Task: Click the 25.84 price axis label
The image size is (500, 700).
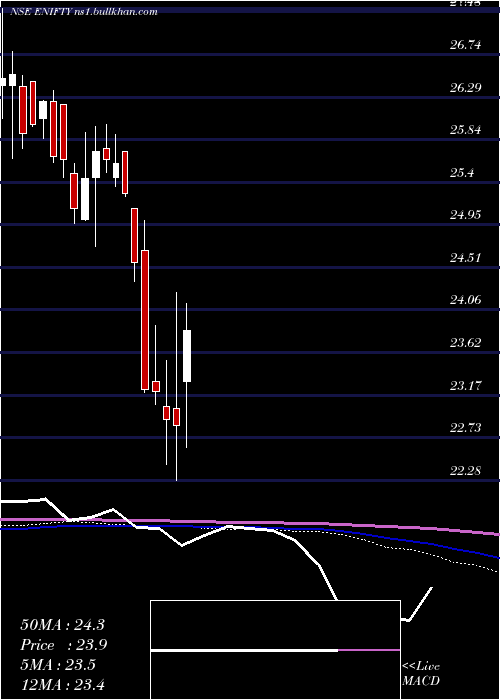Action: 466,130
